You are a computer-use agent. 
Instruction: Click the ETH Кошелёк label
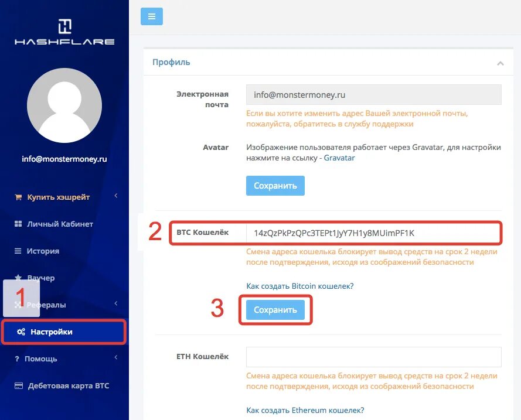(x=202, y=357)
